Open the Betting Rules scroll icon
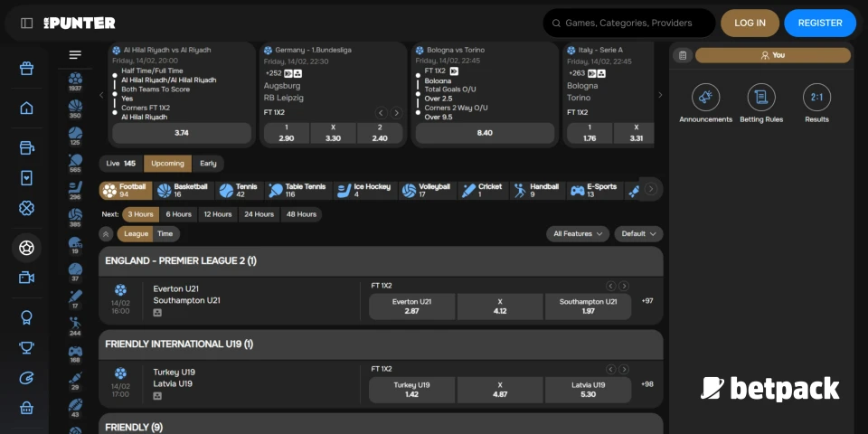868x434 pixels. click(761, 98)
